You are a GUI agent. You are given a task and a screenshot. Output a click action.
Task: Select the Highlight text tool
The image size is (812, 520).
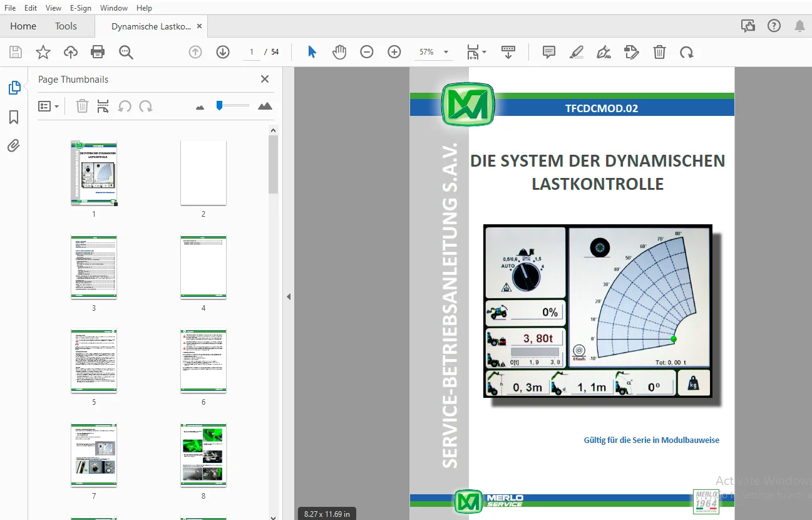pyautogui.click(x=577, y=52)
